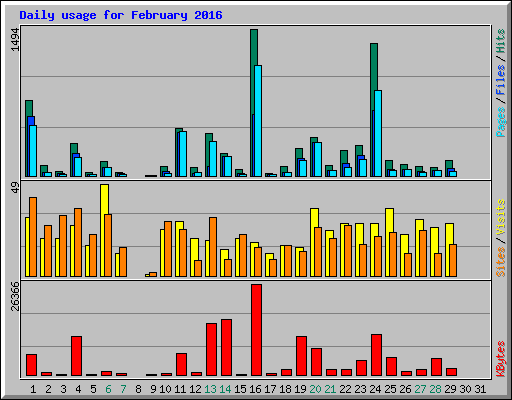
Task: Click day label 4 on the x-axis
Action: (78, 389)
